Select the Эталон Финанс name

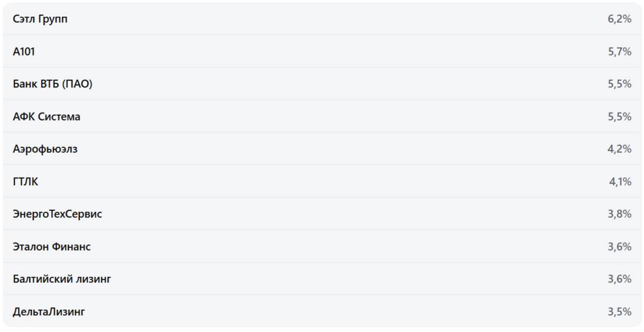click(52, 247)
